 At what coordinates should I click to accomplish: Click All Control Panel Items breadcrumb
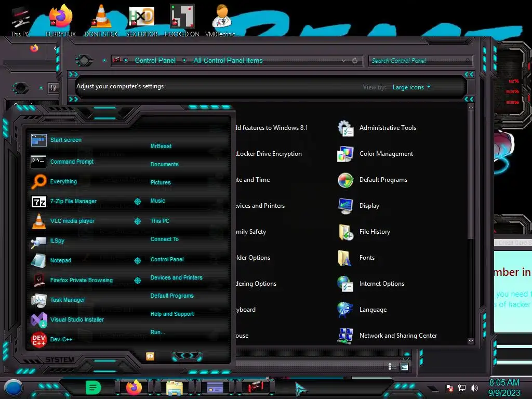click(228, 61)
